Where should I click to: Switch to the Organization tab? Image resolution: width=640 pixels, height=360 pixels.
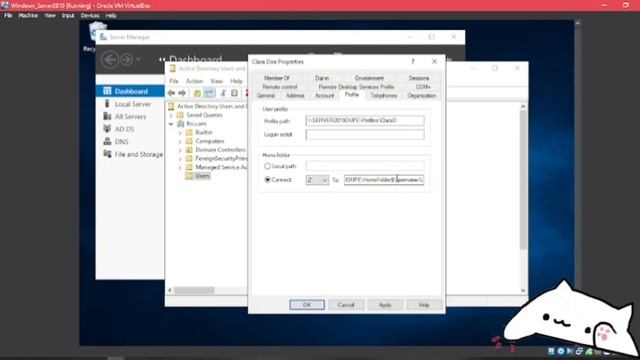[x=422, y=96]
